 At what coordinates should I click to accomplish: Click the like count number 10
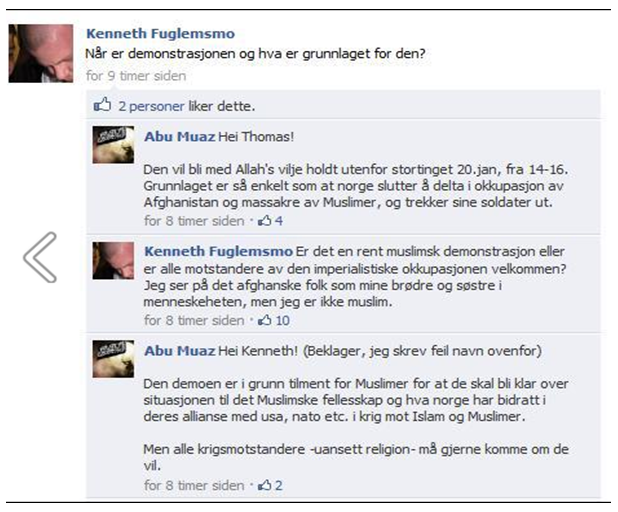tap(283, 320)
